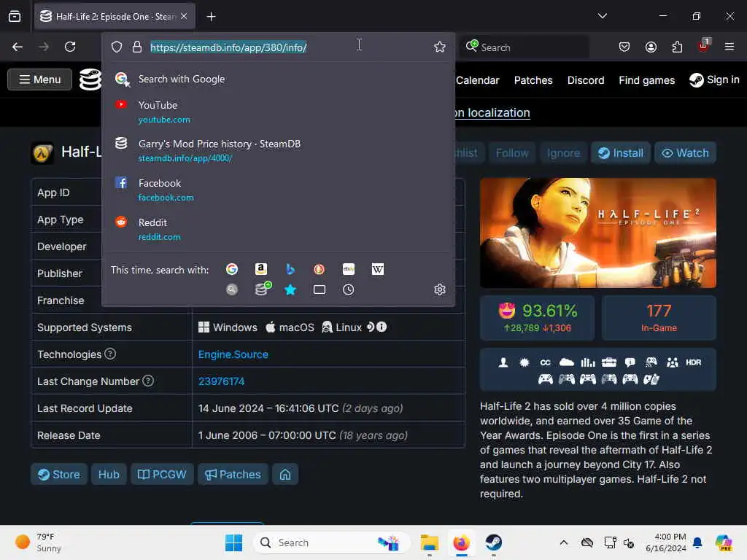This screenshot has width=747, height=560.
Task: Click Firefox Search box
Action: (x=524, y=47)
